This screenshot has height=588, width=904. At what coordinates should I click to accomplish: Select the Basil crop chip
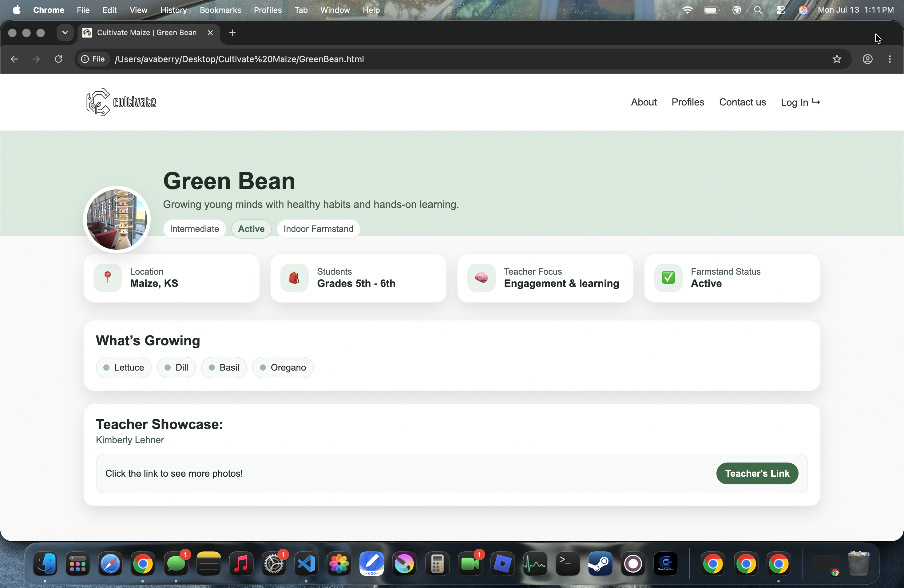tap(224, 367)
